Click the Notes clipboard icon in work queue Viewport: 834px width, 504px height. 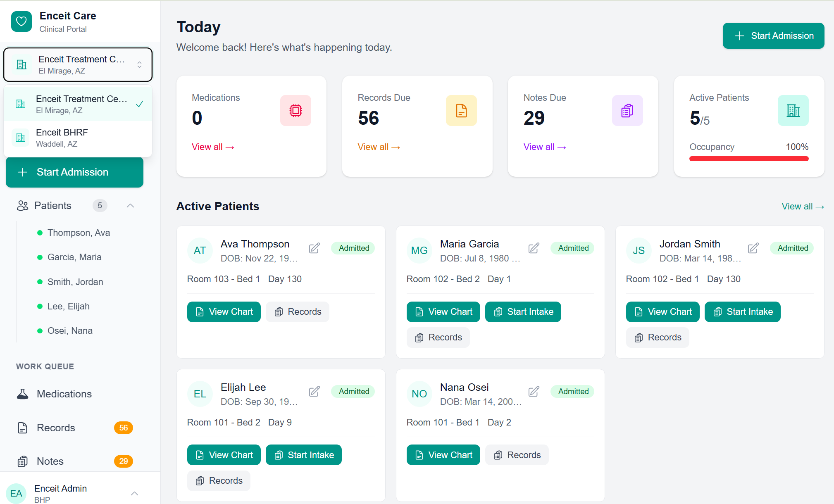click(x=23, y=461)
